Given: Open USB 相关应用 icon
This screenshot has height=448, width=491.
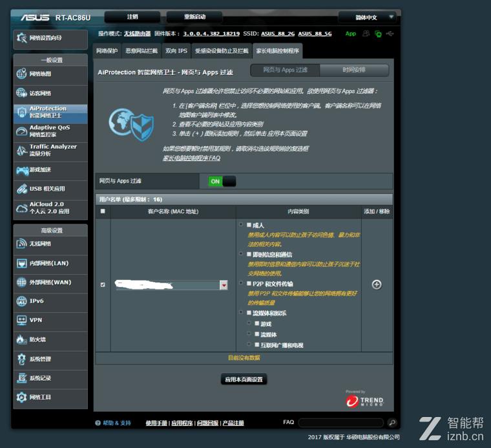Looking at the screenshot, I should (21, 189).
